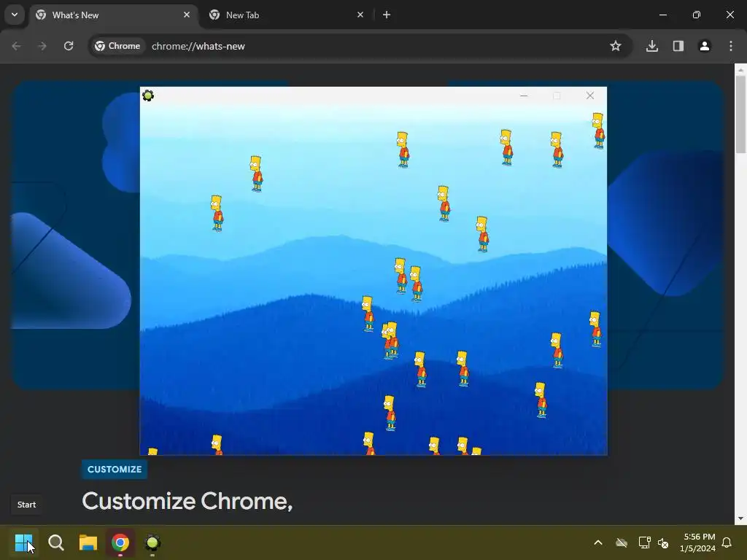747x560 pixels.
Task: Click the CUSTOMIZE badge label
Action: [115, 469]
